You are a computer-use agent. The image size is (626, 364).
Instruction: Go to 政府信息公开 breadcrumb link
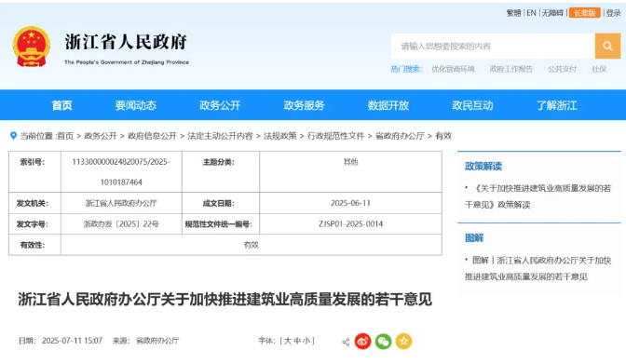[x=152, y=136]
